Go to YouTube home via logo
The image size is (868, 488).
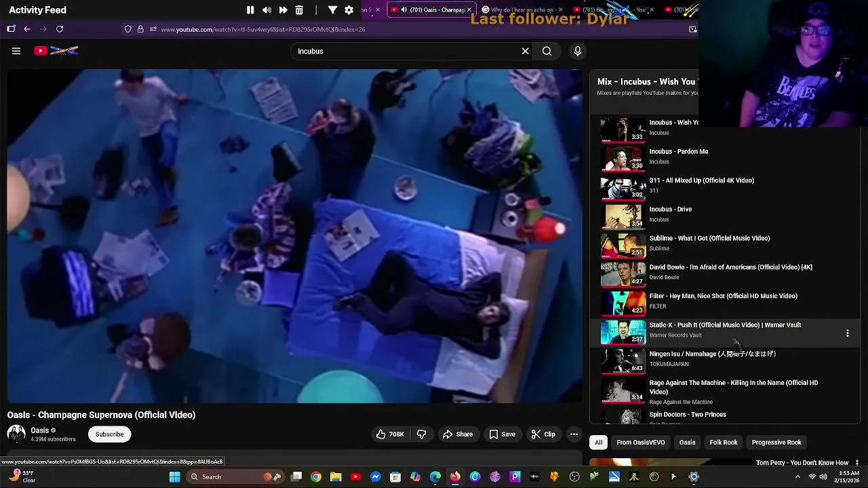[x=56, y=51]
